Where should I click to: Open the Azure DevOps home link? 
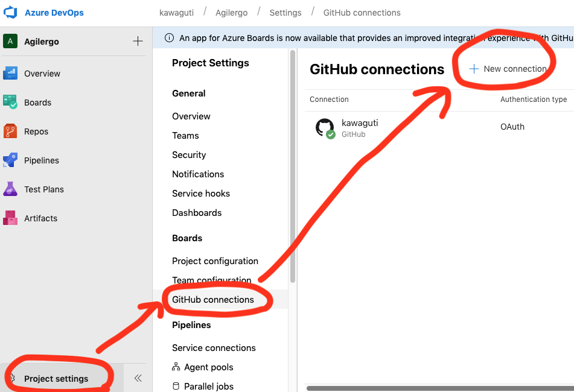[x=54, y=13]
